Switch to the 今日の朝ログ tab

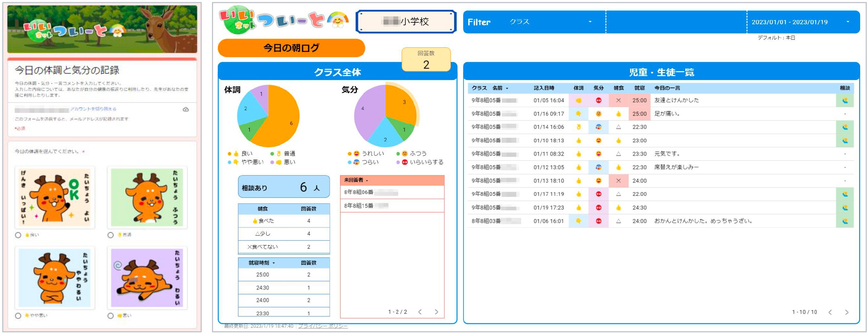pyautogui.click(x=291, y=48)
